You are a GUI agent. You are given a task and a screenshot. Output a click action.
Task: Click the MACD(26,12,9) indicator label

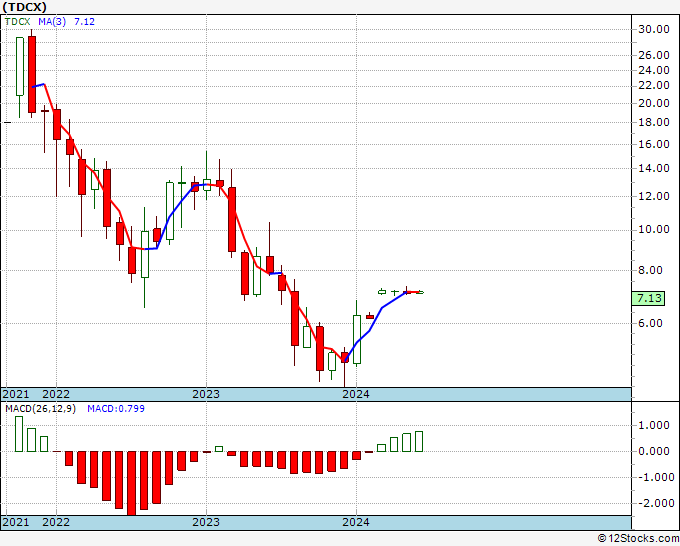tap(40, 409)
